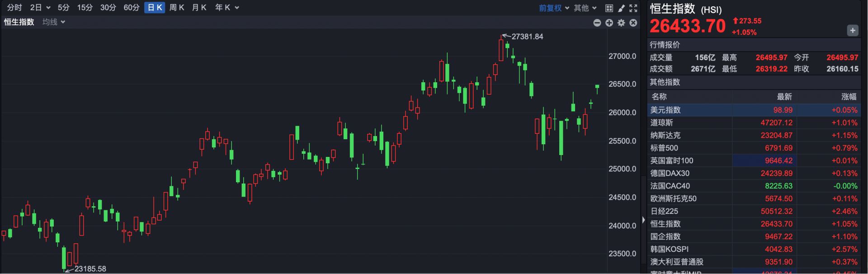Click the 27381.84 peak candlestick
The height and width of the screenshot is (274, 868).
[501, 50]
